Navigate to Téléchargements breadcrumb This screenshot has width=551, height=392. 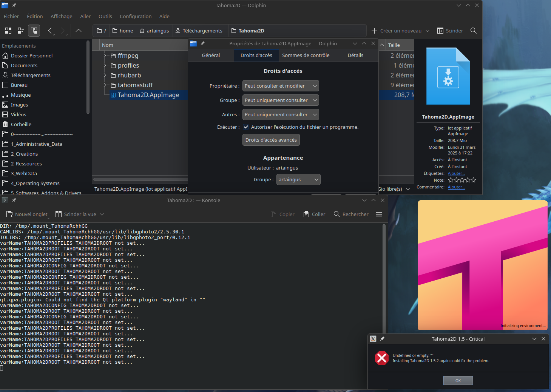coord(199,31)
